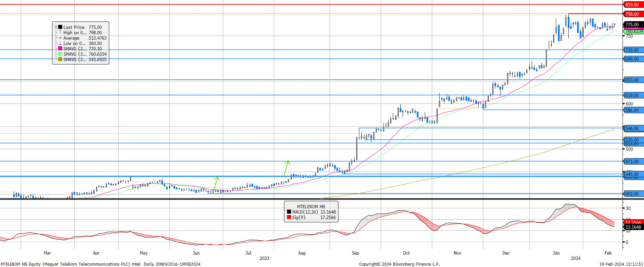Viewport: 644px width, 267px height.
Task: Select the 619.00 horizontal line label
Action: click(633, 95)
